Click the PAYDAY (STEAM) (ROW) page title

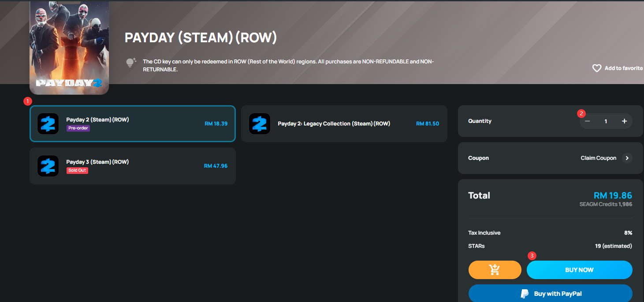[x=201, y=38]
